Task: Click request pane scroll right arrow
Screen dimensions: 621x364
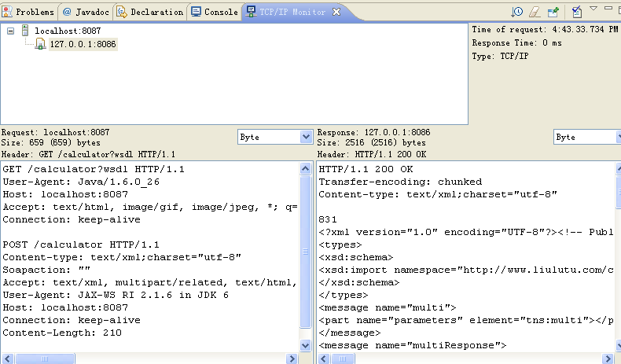Action: [x=292, y=358]
